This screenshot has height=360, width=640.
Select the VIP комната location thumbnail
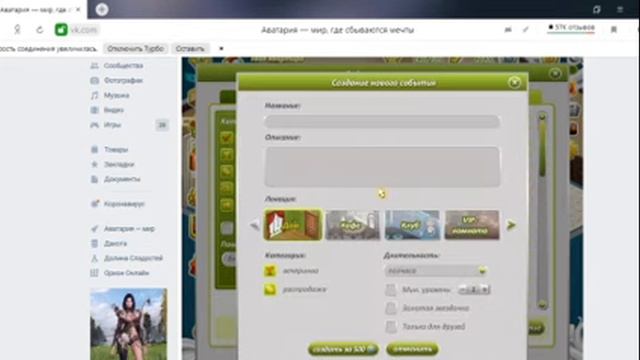click(472, 225)
